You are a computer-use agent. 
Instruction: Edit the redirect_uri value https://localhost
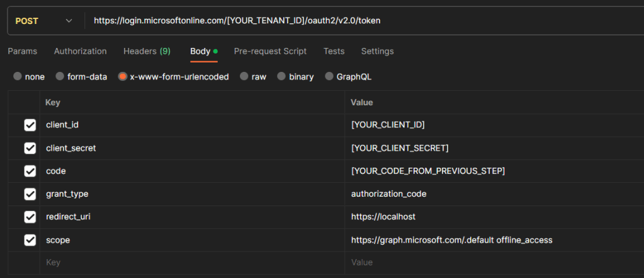[383, 217]
